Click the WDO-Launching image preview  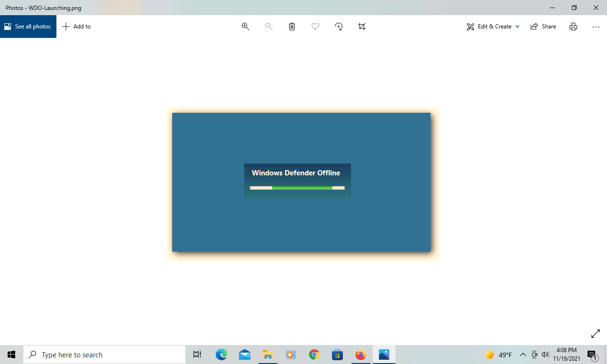point(303,184)
